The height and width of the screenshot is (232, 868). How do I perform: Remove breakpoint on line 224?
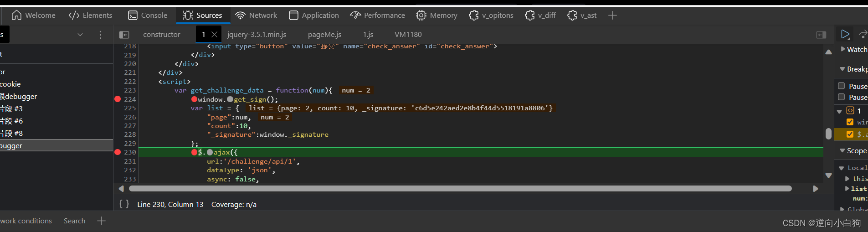click(118, 99)
